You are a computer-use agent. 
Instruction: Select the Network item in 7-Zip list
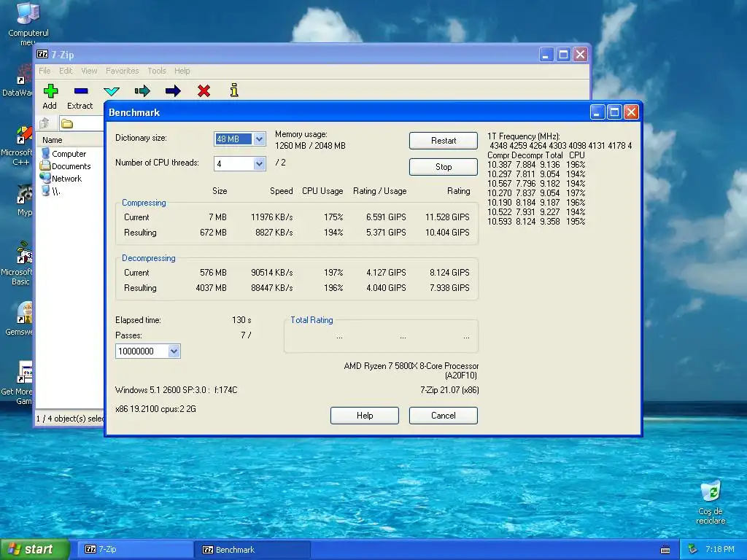pyautogui.click(x=61, y=179)
